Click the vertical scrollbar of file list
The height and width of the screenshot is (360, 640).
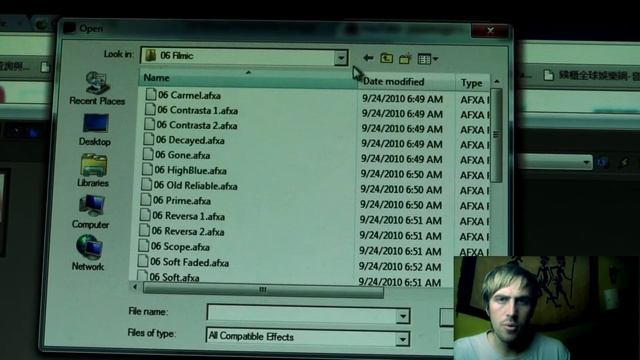click(496, 135)
